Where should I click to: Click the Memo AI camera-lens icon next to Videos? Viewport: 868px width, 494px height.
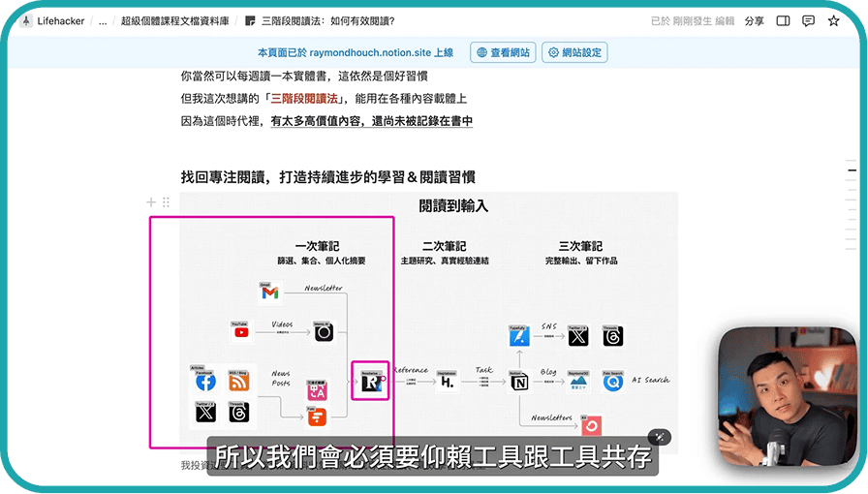pos(324,331)
